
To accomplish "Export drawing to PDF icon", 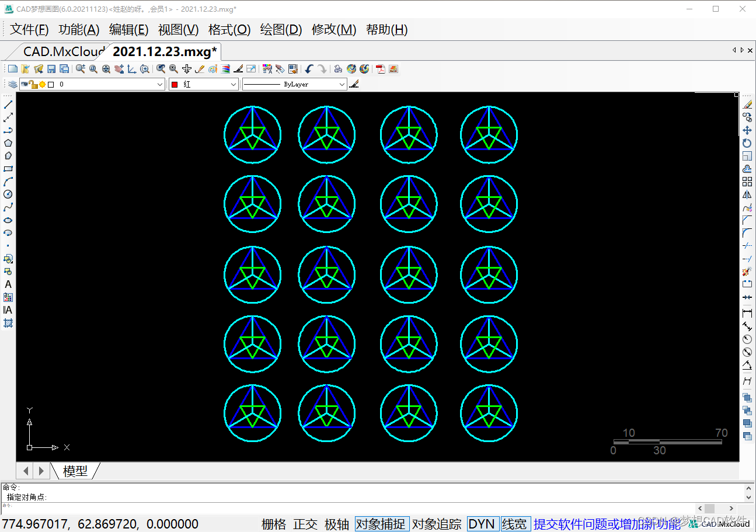I will point(381,69).
